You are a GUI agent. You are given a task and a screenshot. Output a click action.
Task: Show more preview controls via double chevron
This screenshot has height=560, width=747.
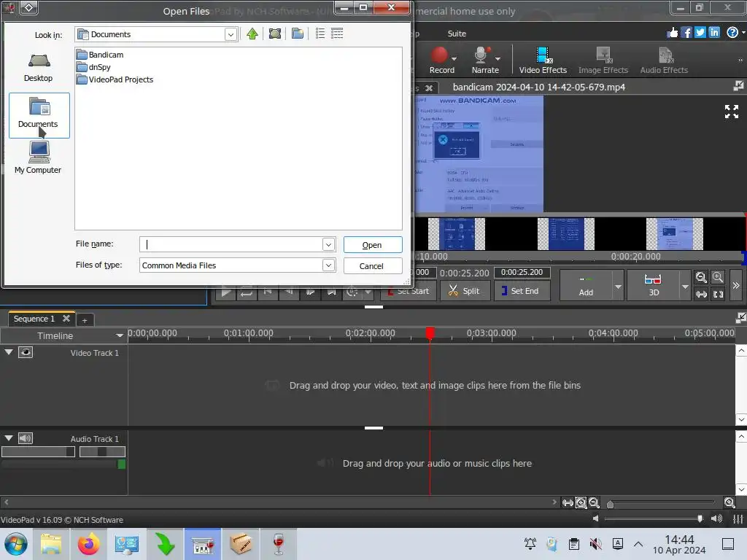(x=736, y=285)
